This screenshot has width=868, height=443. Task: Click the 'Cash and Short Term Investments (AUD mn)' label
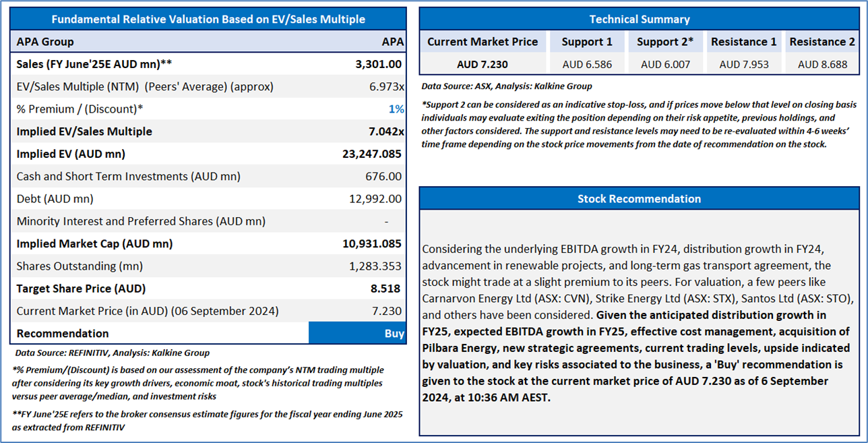pos(128,177)
